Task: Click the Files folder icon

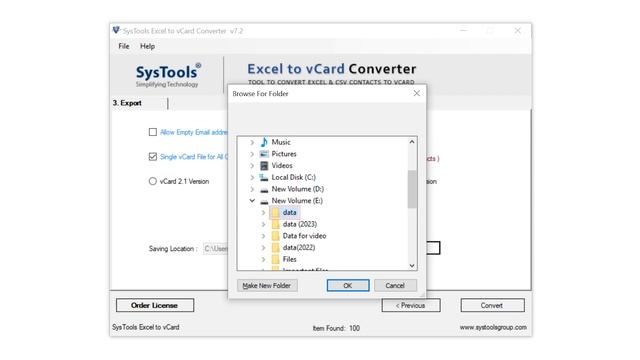Action: point(276,259)
